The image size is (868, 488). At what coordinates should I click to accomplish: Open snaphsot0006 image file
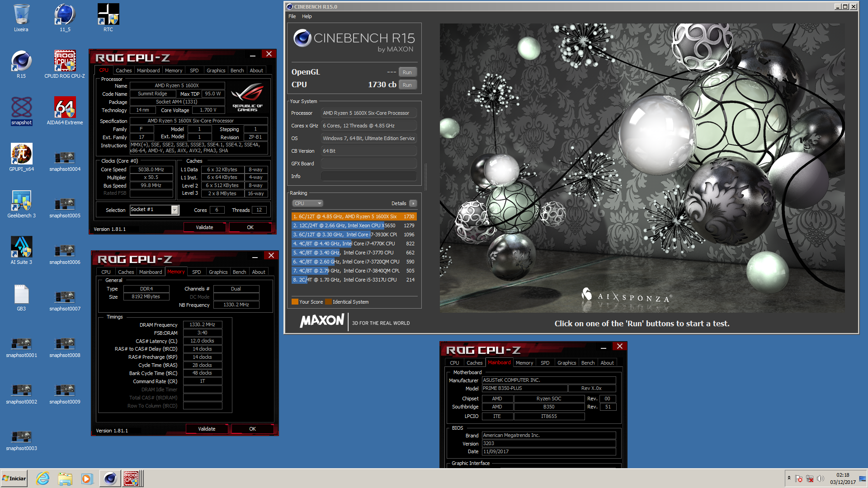pyautogui.click(x=65, y=254)
